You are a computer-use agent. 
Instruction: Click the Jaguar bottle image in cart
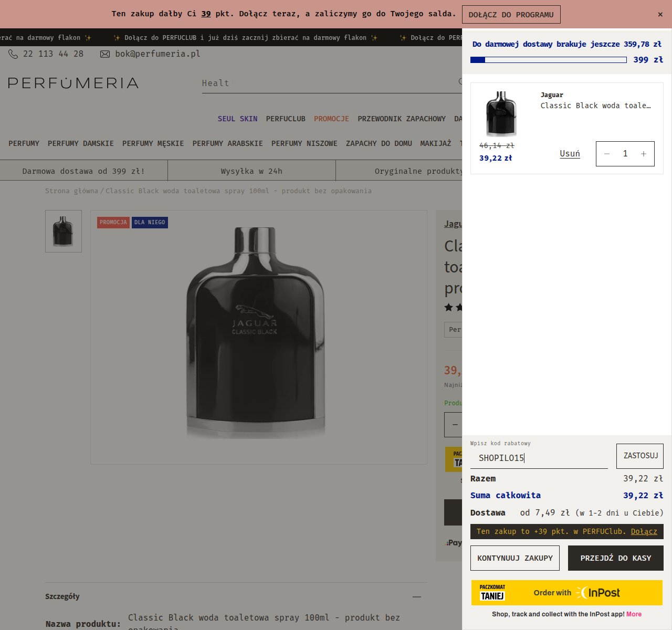tap(501, 114)
